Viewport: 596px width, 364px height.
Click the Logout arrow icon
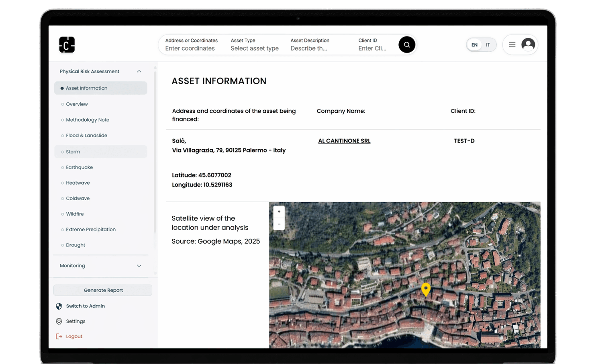(59, 336)
